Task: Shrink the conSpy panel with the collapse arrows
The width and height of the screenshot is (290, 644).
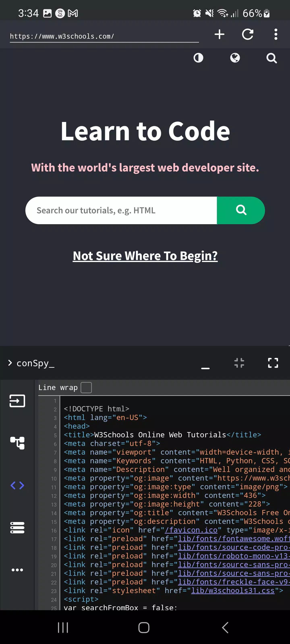Action: pos(239,363)
